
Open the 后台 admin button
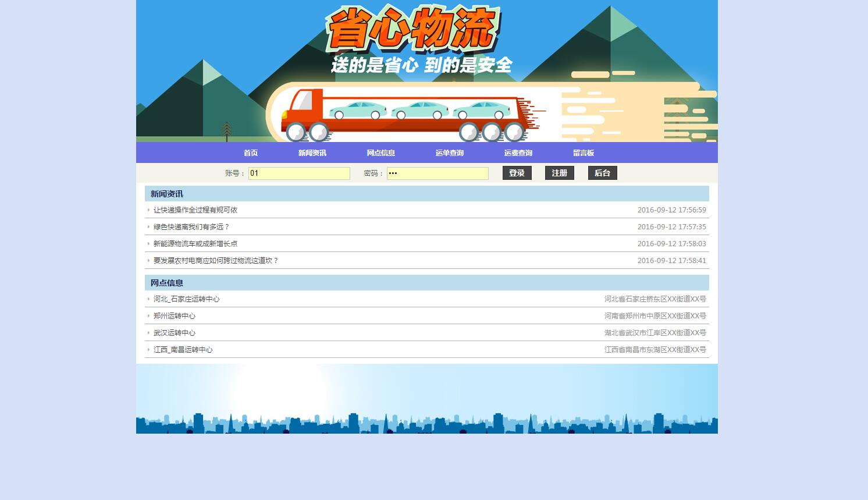[x=602, y=173]
